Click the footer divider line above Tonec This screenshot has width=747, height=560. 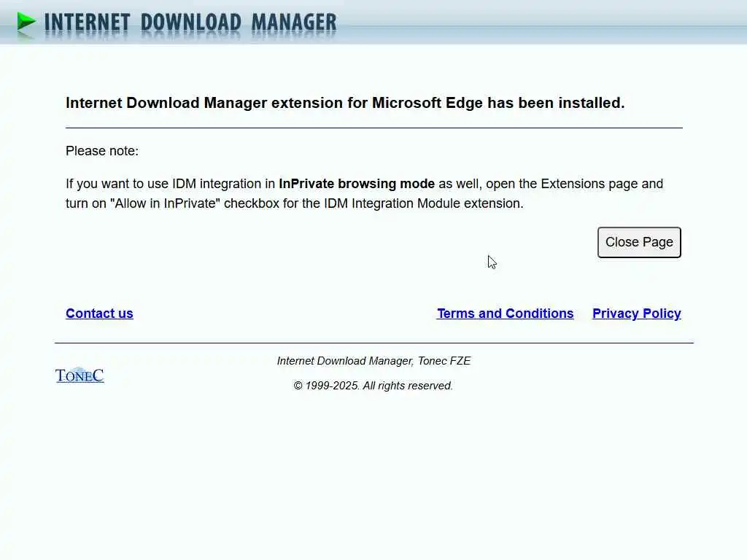(374, 343)
